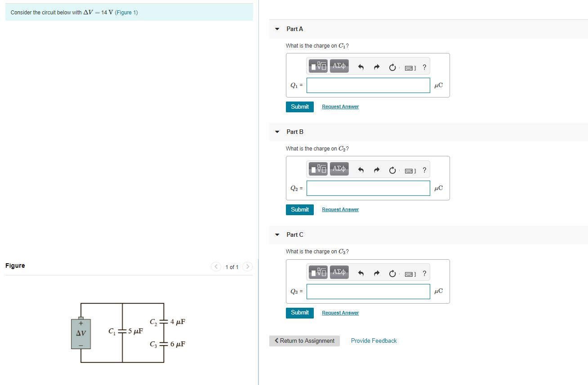Open the math templates button in Part B
This screenshot has width=588, height=385.
(x=319, y=169)
